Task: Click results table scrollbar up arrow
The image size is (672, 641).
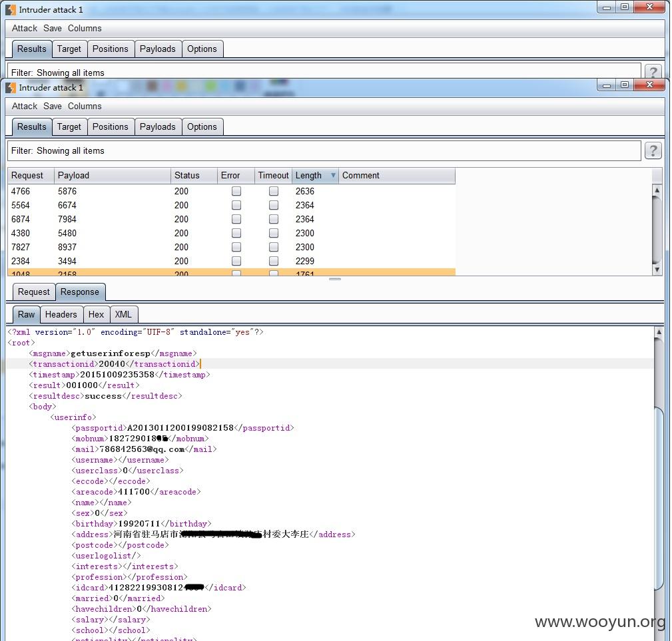Action: [657, 190]
